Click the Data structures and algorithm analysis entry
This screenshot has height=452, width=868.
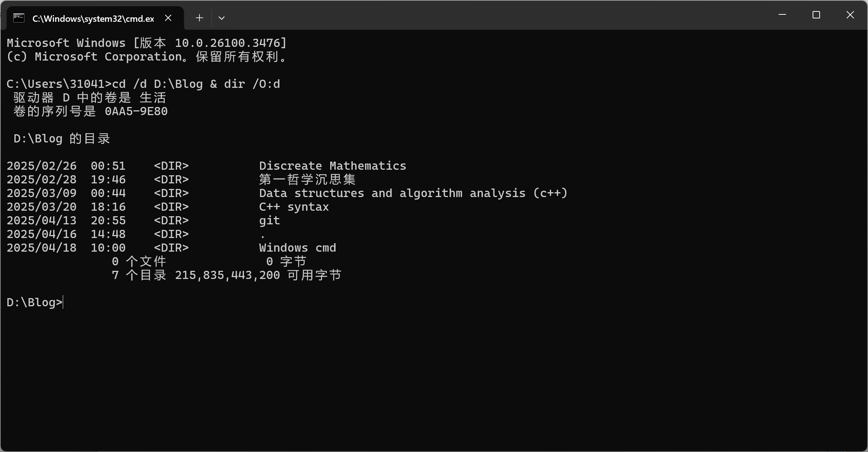413,193
